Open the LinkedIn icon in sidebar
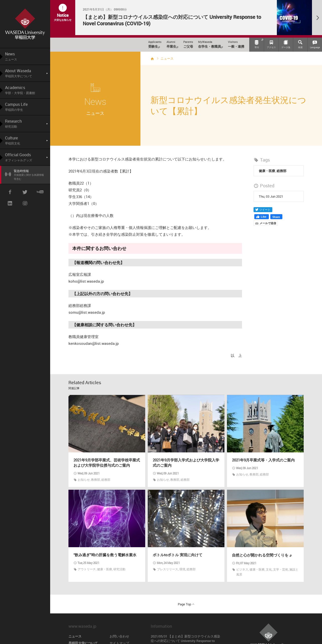322x644 pixels. [10, 203]
